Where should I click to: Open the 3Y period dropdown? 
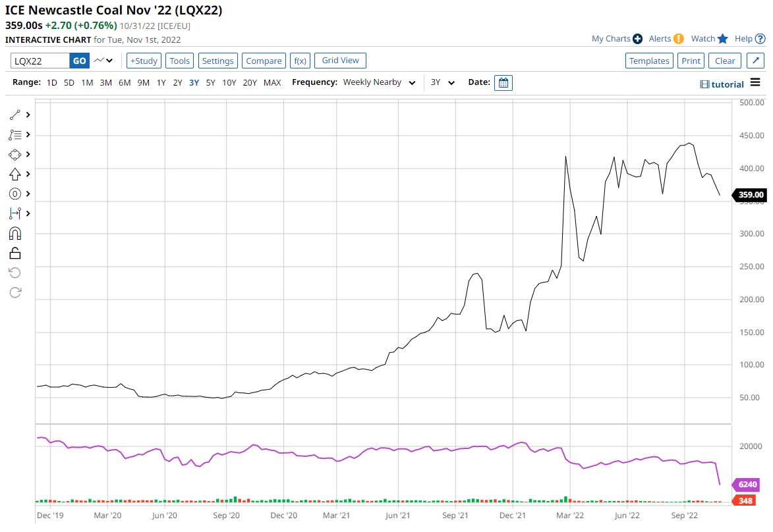tap(442, 82)
